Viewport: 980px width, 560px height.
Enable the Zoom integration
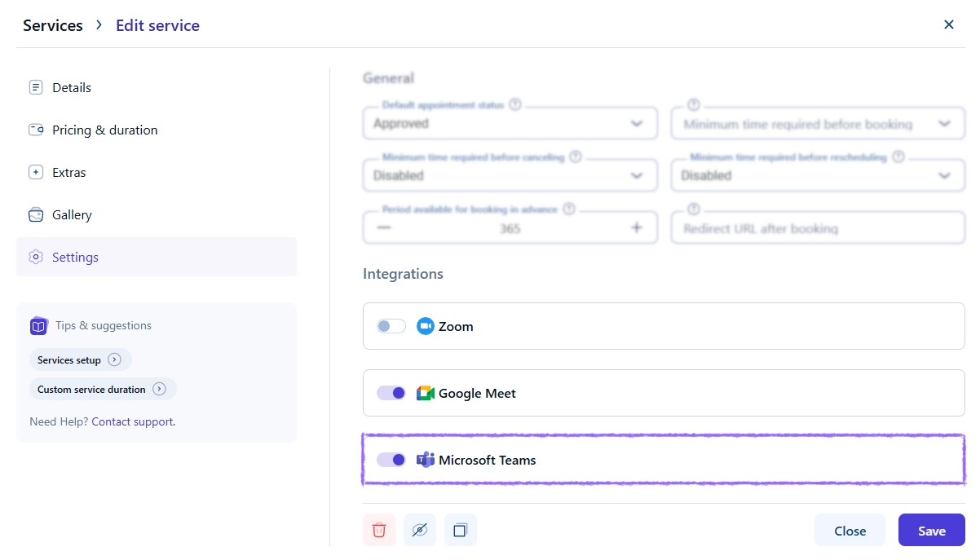point(391,325)
